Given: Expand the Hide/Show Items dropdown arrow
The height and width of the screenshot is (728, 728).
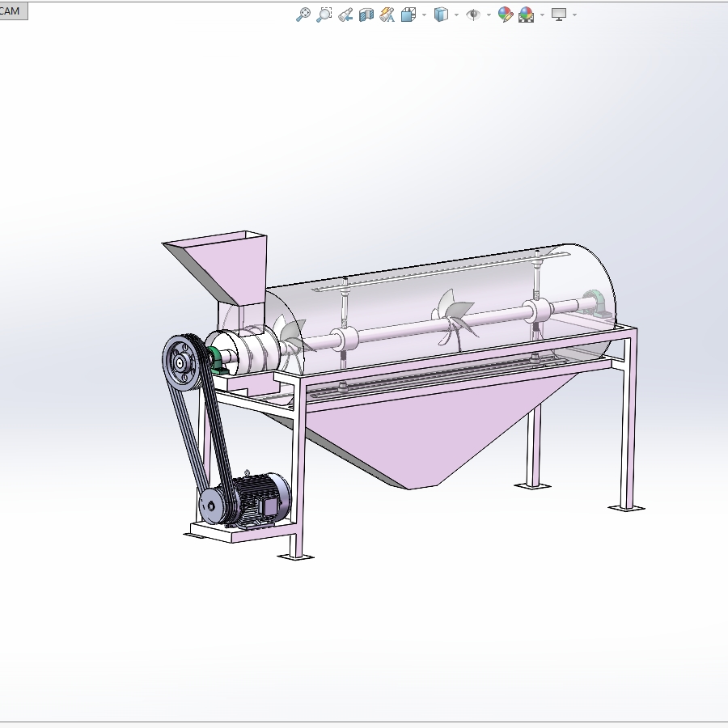Looking at the screenshot, I should (x=489, y=15).
